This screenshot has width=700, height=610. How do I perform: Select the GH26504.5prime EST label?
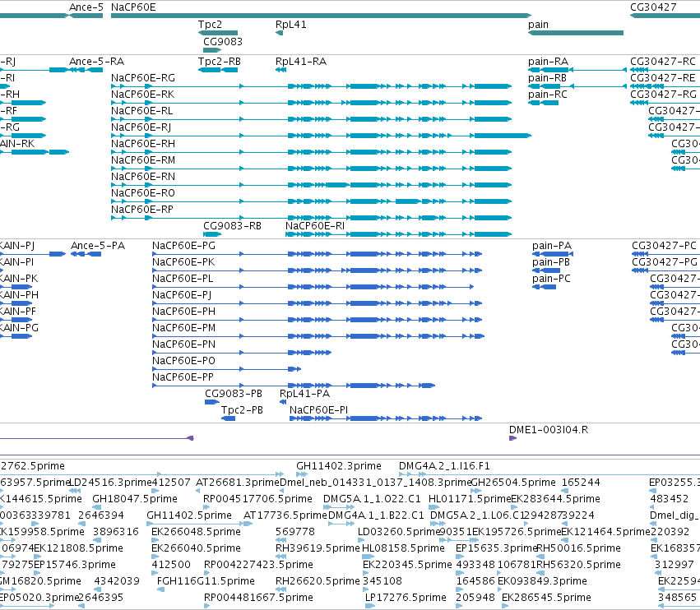tap(513, 483)
